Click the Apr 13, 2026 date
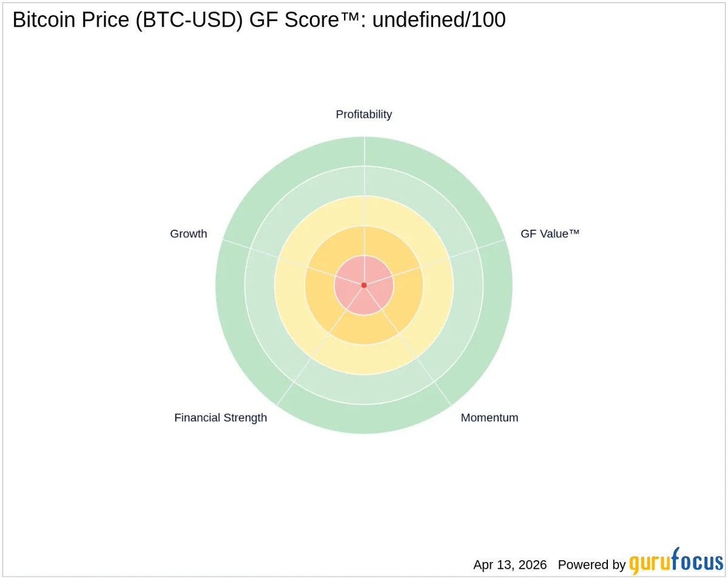728x579 pixels. (x=510, y=564)
